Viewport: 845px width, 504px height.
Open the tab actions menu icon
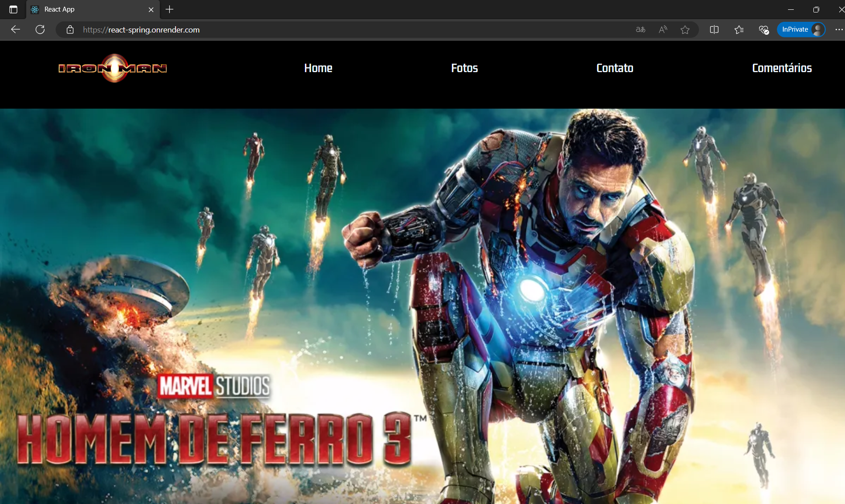(x=13, y=9)
